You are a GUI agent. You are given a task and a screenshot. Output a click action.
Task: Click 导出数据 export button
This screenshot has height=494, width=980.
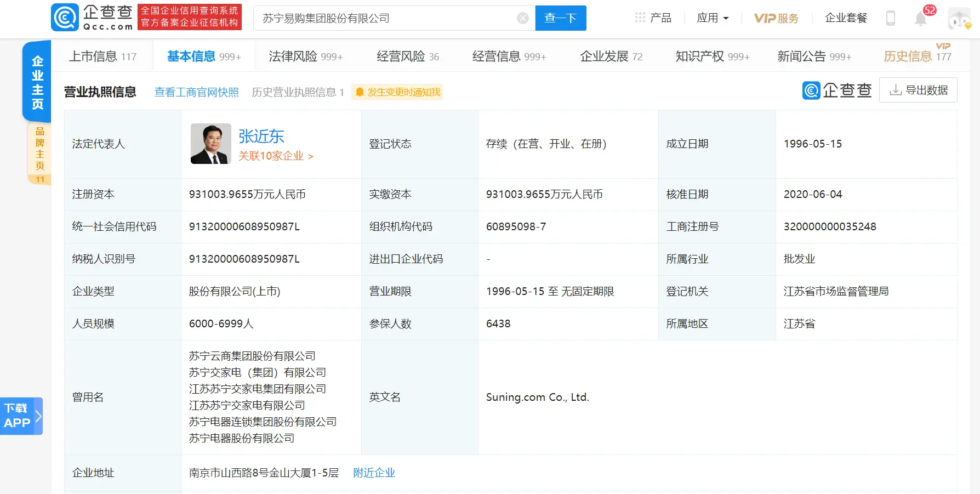[918, 90]
